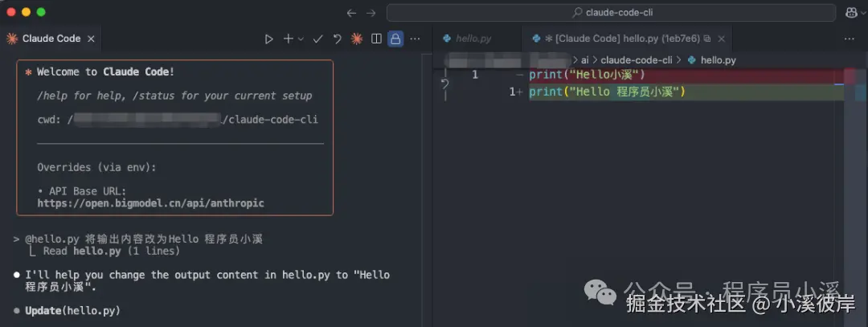
Task: Click the revert arrow icon in the toolbar
Action: click(337, 39)
